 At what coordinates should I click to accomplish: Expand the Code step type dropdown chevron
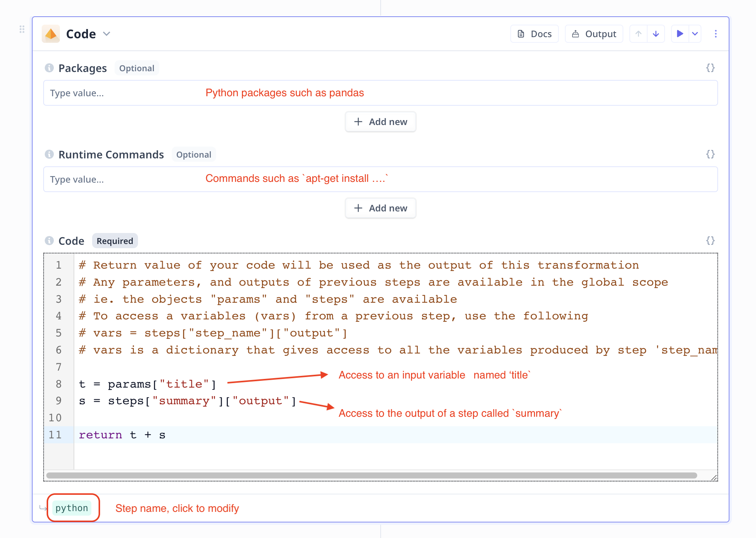[x=107, y=34]
